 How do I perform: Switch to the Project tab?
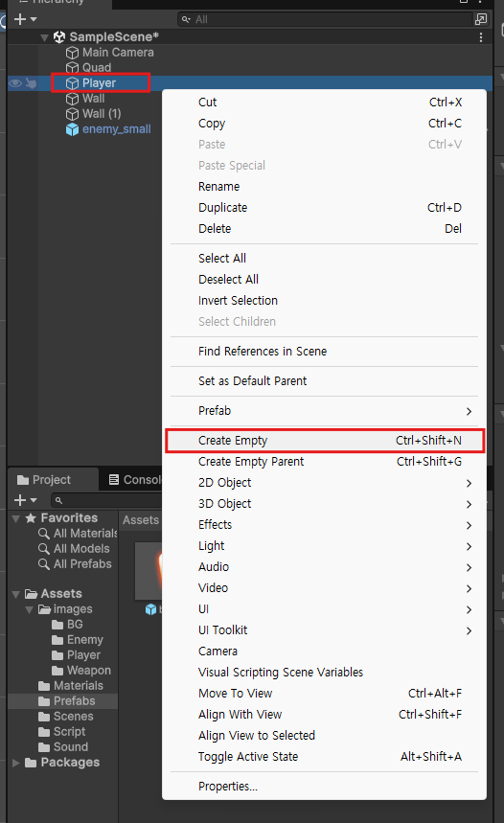53,480
